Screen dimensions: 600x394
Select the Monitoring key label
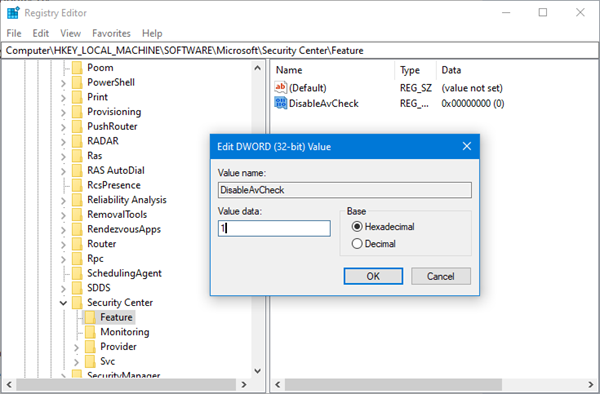[125, 332]
